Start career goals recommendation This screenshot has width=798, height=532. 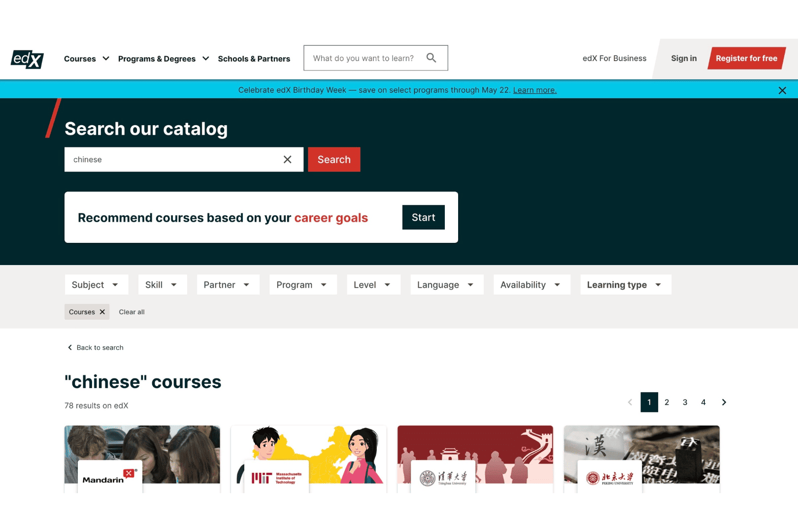[x=424, y=217]
